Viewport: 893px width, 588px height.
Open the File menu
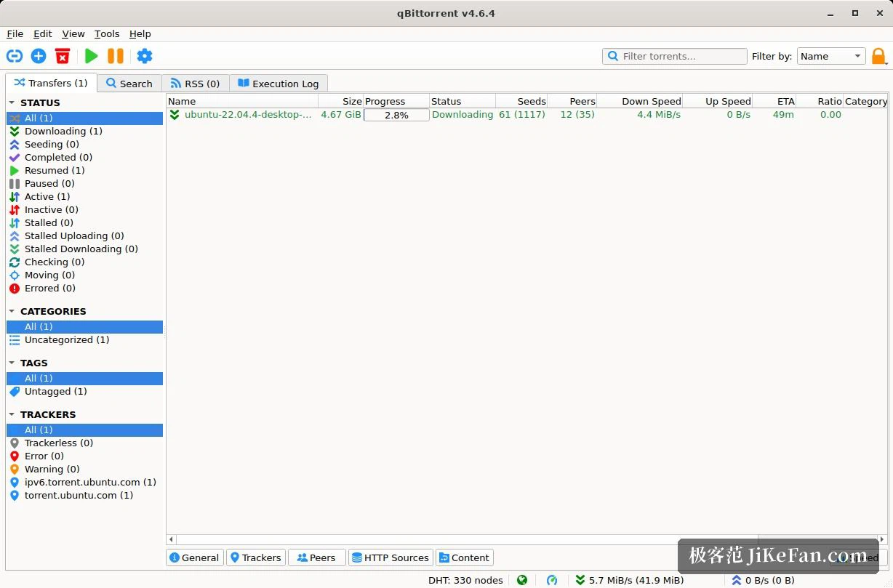pyautogui.click(x=15, y=33)
